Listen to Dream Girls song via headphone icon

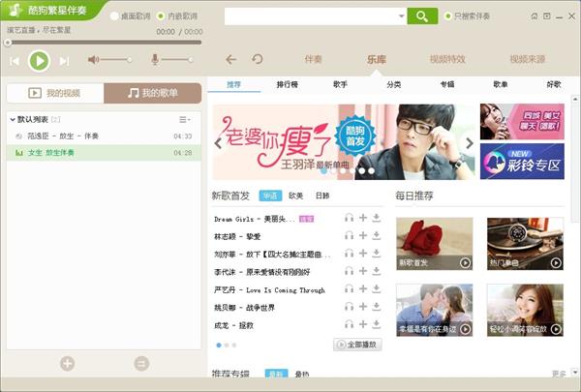point(349,219)
